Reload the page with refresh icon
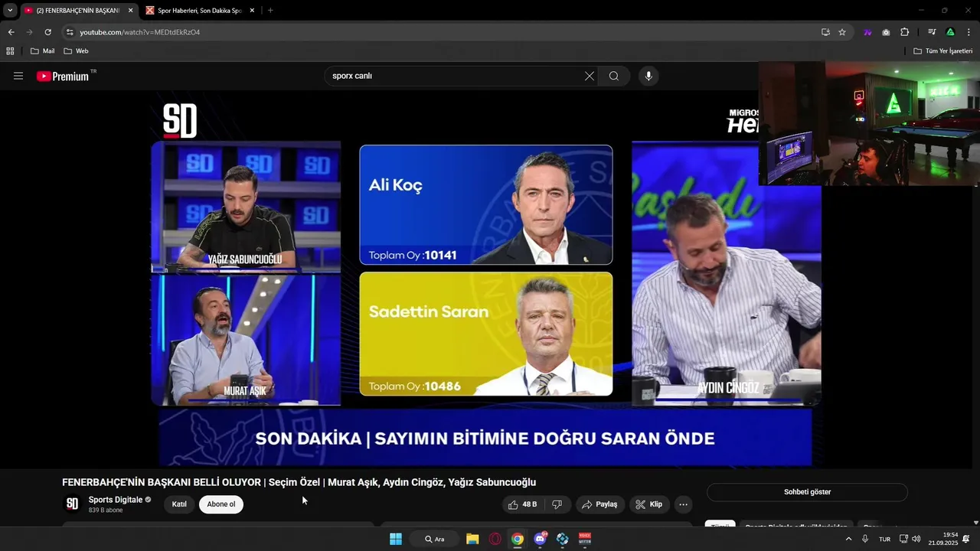980x551 pixels. pyautogui.click(x=47, y=32)
